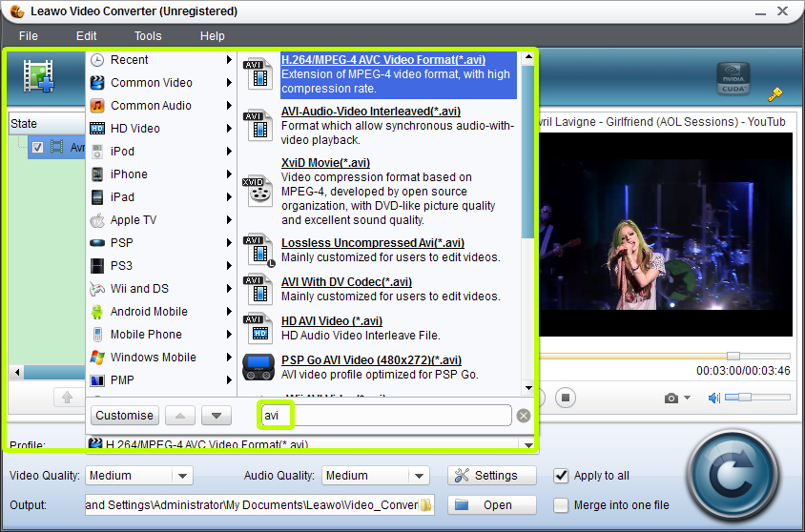Click the Common Audio music note icon
Screen dimensions: 805x532
pyautogui.click(x=97, y=106)
